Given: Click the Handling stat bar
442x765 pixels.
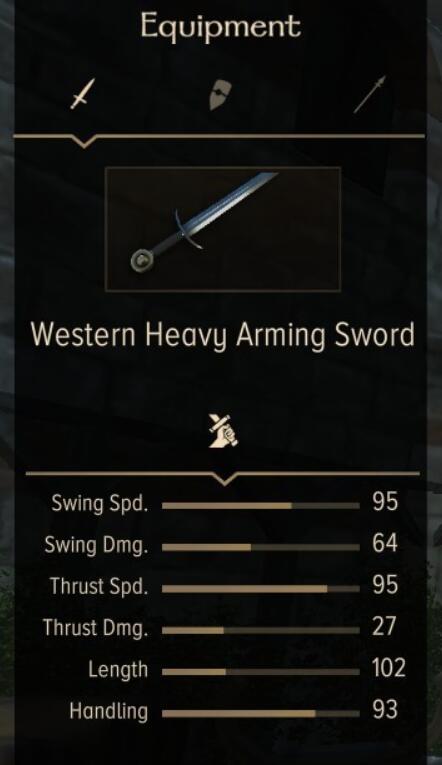Looking at the screenshot, I should (x=261, y=713).
